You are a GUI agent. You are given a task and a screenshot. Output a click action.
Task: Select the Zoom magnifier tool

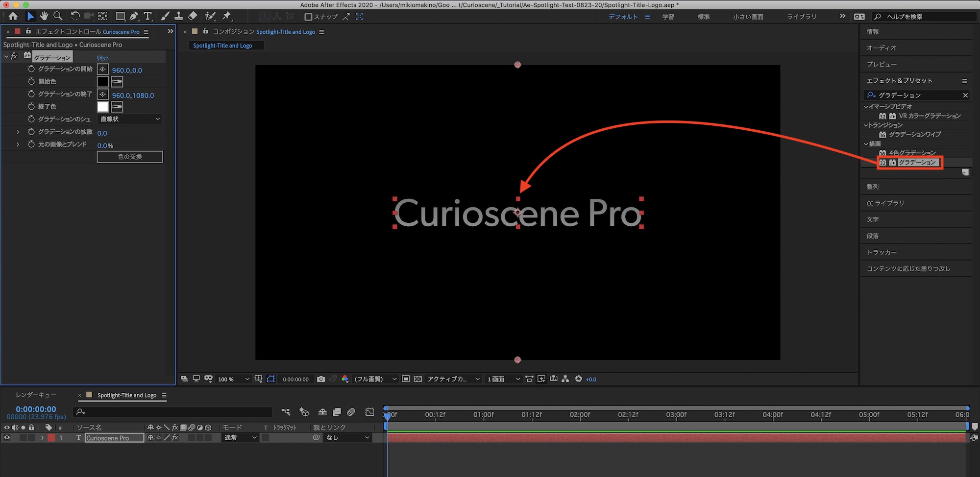(x=58, y=16)
